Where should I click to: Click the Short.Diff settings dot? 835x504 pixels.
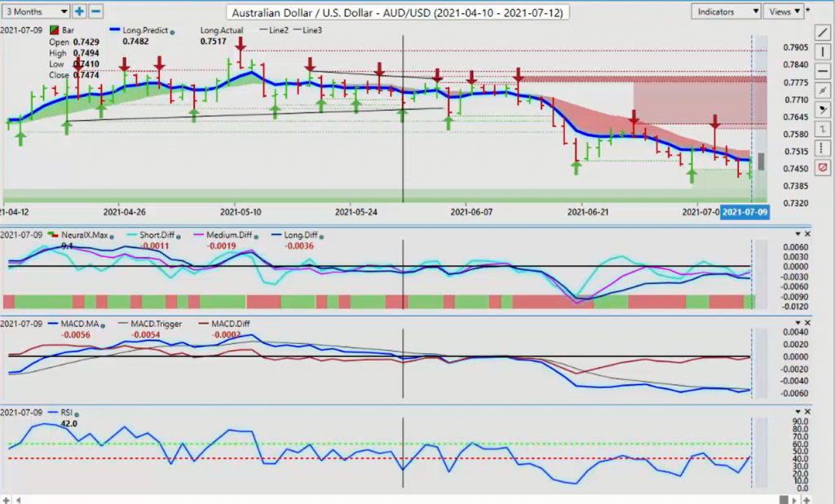pos(178,237)
